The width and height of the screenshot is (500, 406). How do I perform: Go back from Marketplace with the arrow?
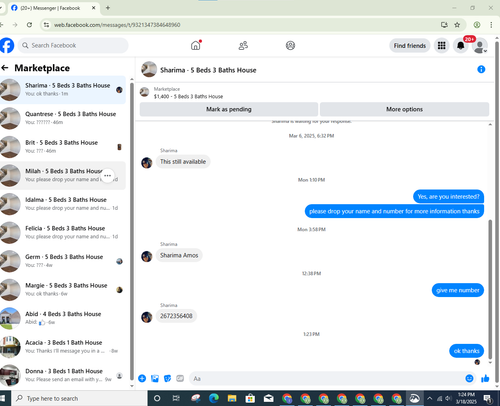[x=5, y=68]
